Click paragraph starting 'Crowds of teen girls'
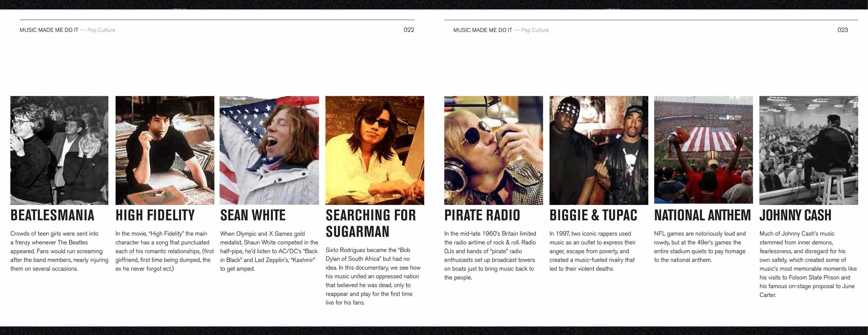The image size is (868, 335). (59, 251)
